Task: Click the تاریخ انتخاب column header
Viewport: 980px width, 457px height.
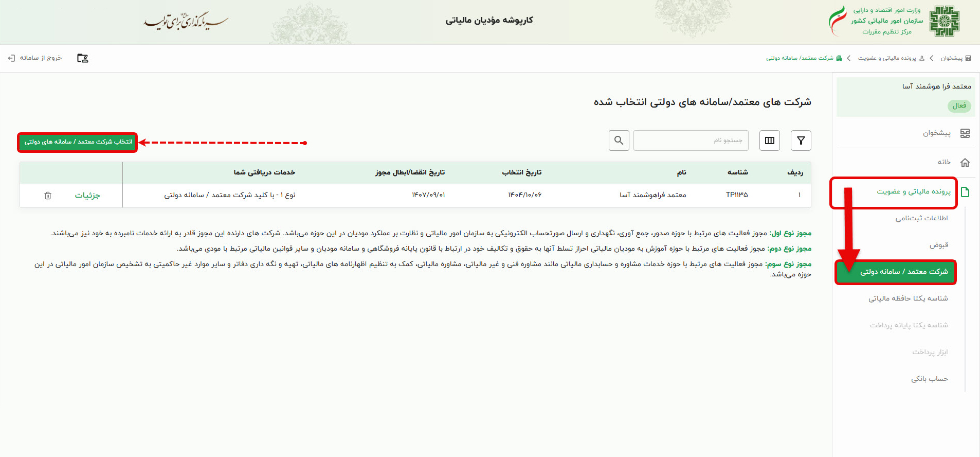Action: point(522,172)
